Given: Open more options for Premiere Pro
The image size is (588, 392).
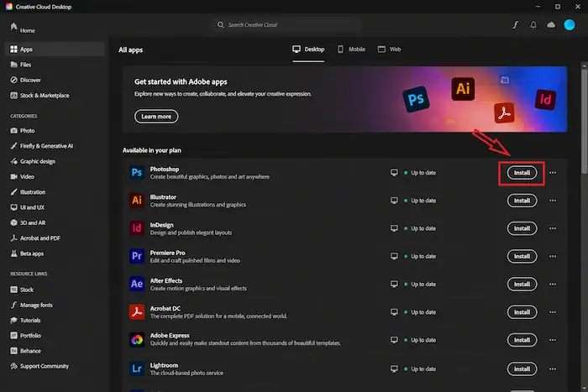Looking at the screenshot, I should 553,256.
